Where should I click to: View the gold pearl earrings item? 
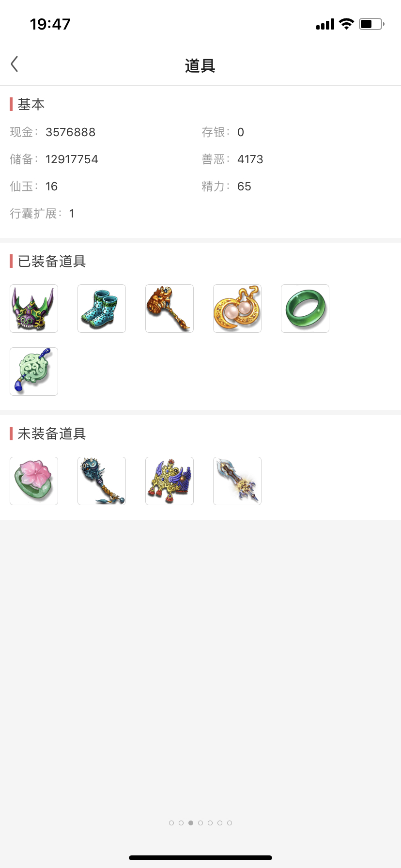[237, 309]
